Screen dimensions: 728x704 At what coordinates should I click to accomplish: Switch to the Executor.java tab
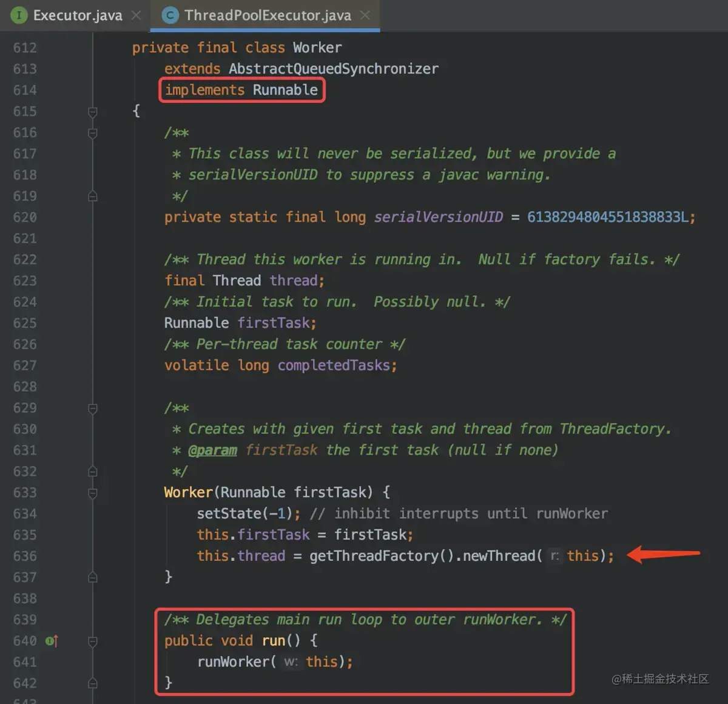click(x=77, y=15)
